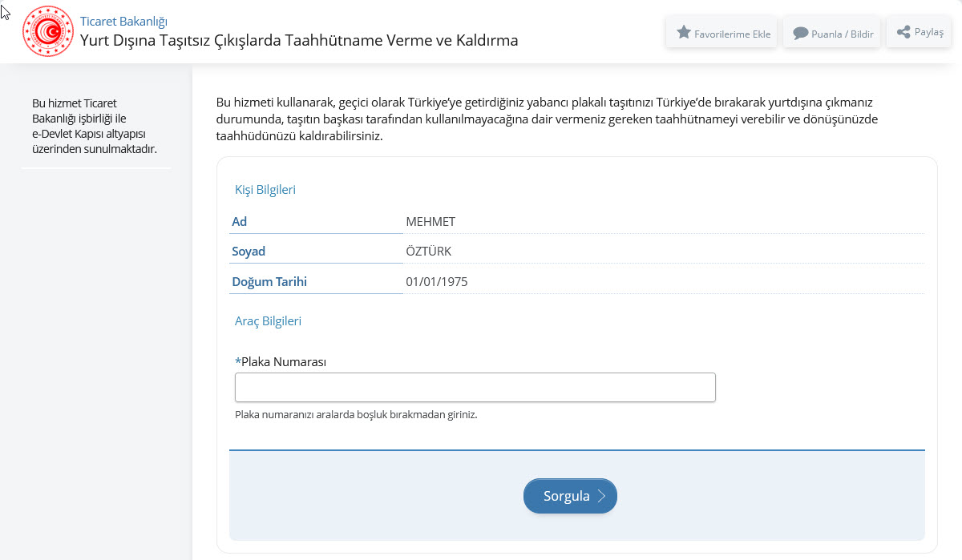
Task: Click the plate number hint text below field
Action: tap(356, 415)
